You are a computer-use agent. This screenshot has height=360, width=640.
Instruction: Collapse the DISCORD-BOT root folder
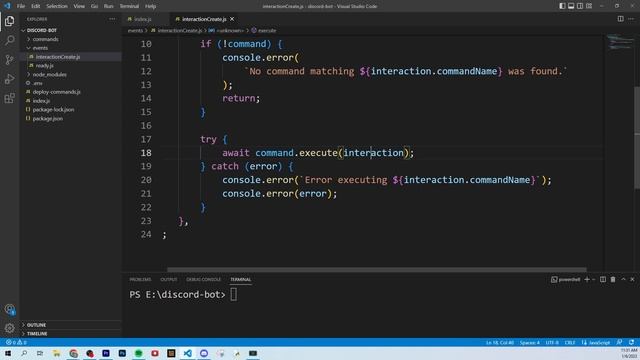(41, 30)
